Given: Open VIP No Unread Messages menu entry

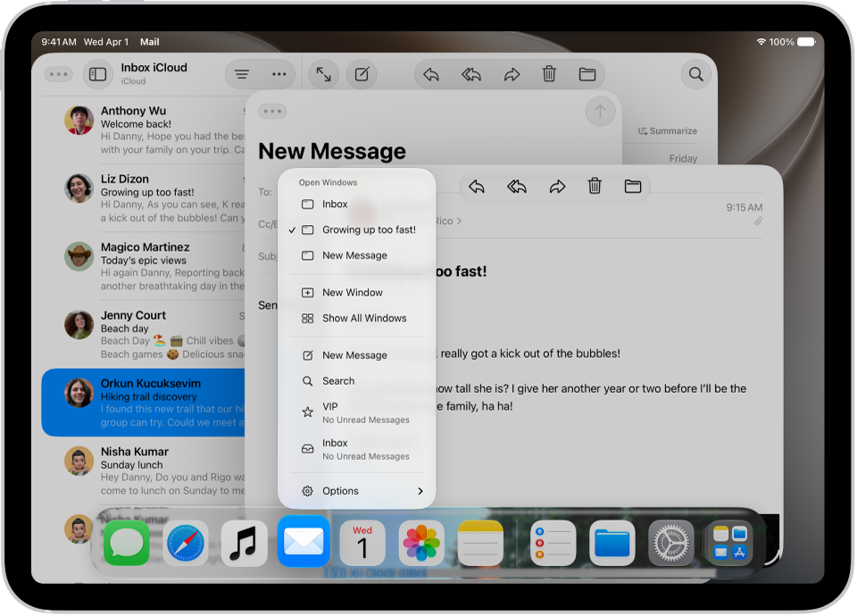Looking at the screenshot, I should (x=357, y=412).
